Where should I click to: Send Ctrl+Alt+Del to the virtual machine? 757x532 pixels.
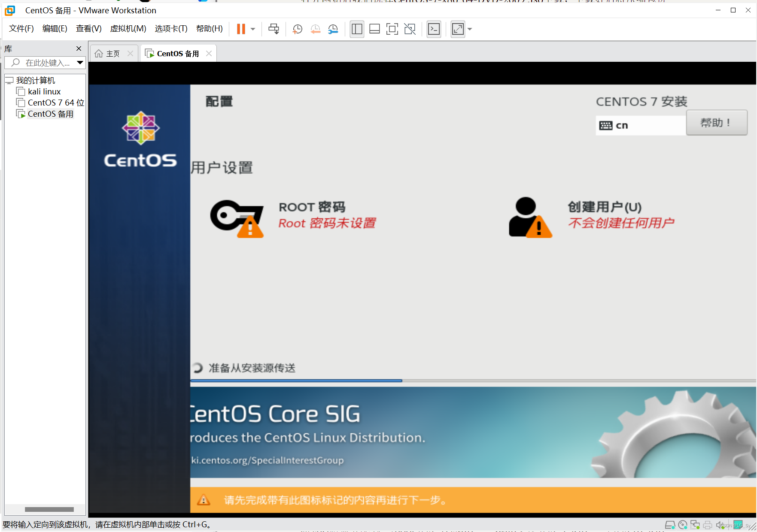coord(274,29)
